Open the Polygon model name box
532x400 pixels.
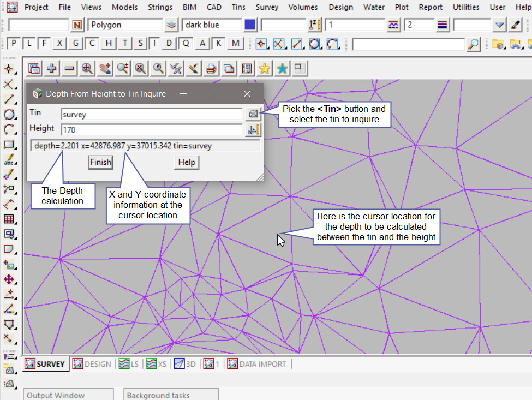(125, 25)
